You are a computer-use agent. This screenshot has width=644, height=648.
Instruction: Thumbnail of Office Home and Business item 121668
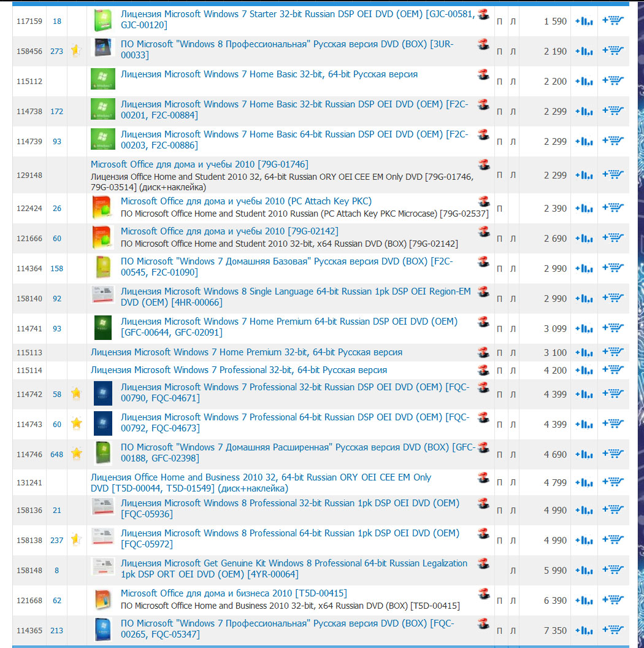point(103,600)
